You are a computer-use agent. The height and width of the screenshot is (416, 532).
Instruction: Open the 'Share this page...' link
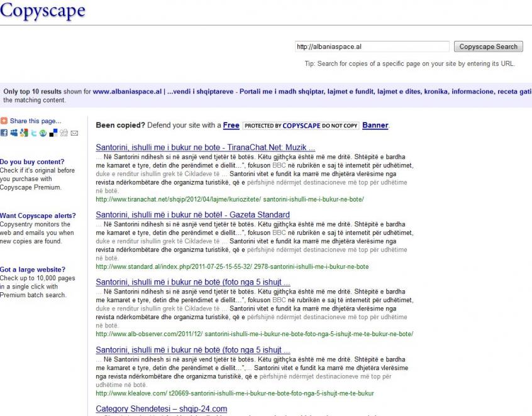35,121
